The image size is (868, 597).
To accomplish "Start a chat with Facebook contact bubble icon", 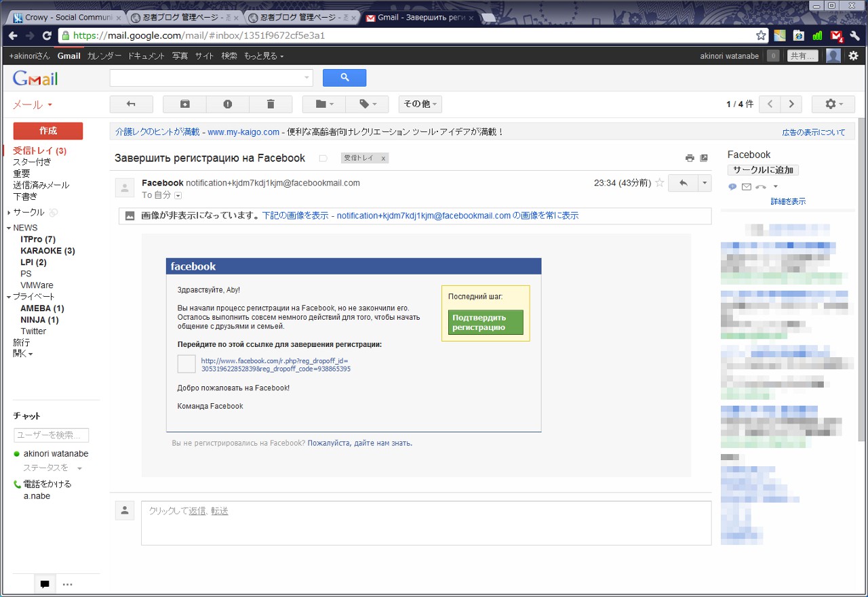I will [732, 187].
